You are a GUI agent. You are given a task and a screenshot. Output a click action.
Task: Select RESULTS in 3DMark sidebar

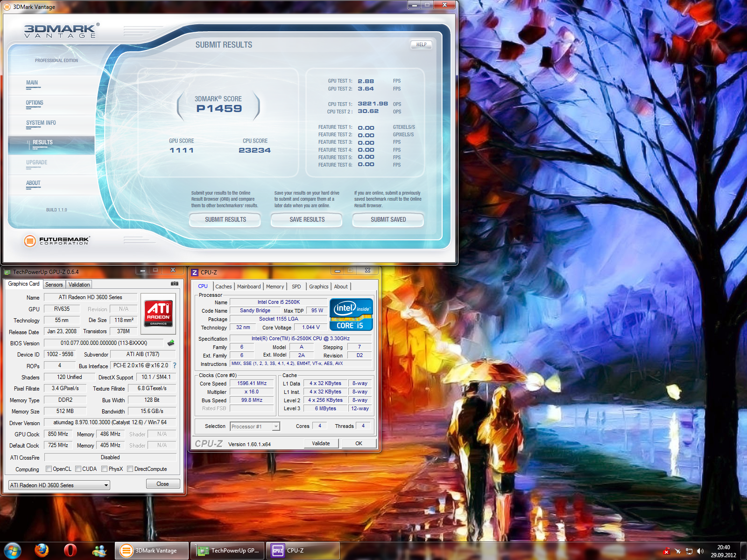click(51, 145)
